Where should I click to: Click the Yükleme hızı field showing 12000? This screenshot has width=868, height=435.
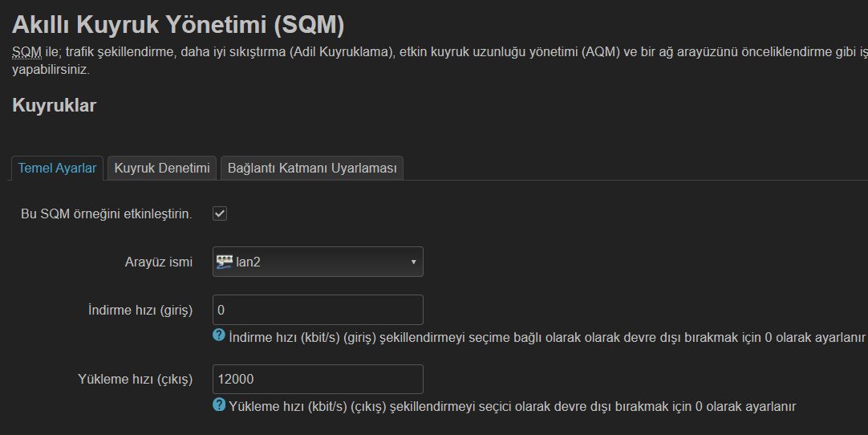318,379
